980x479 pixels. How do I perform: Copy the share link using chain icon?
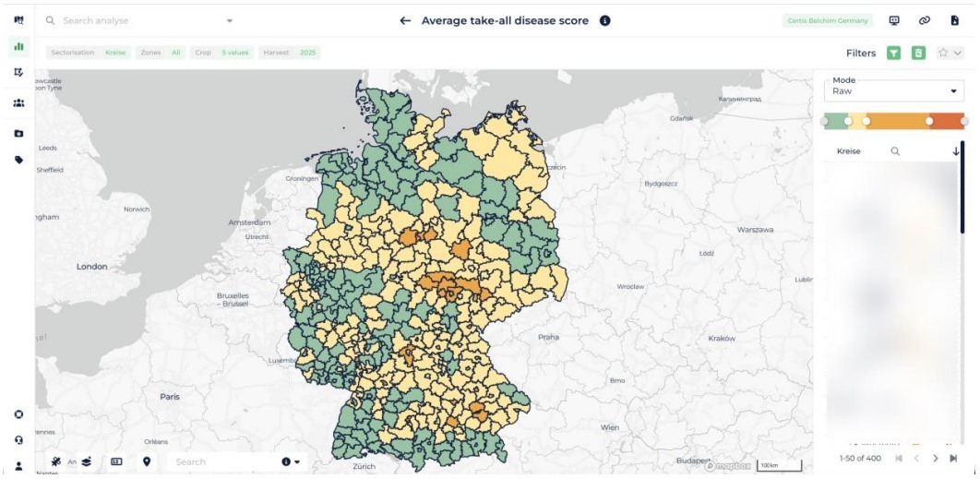(x=925, y=20)
